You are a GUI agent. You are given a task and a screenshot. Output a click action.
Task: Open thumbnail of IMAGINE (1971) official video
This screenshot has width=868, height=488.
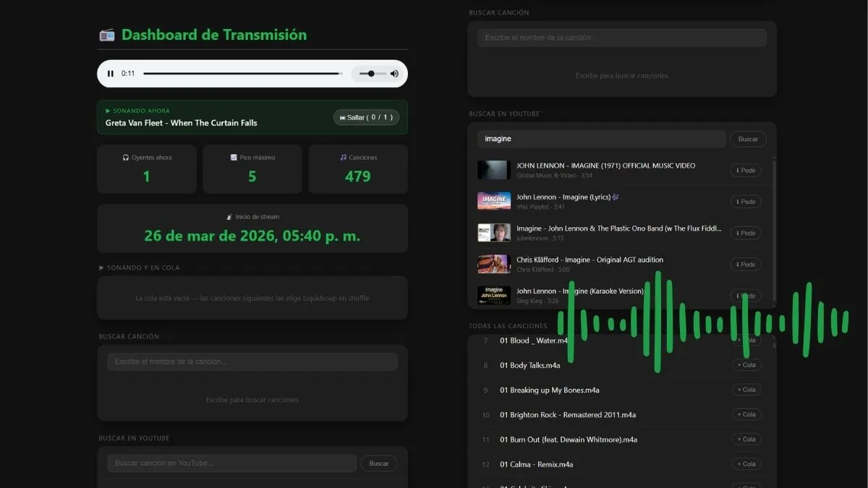tap(494, 170)
